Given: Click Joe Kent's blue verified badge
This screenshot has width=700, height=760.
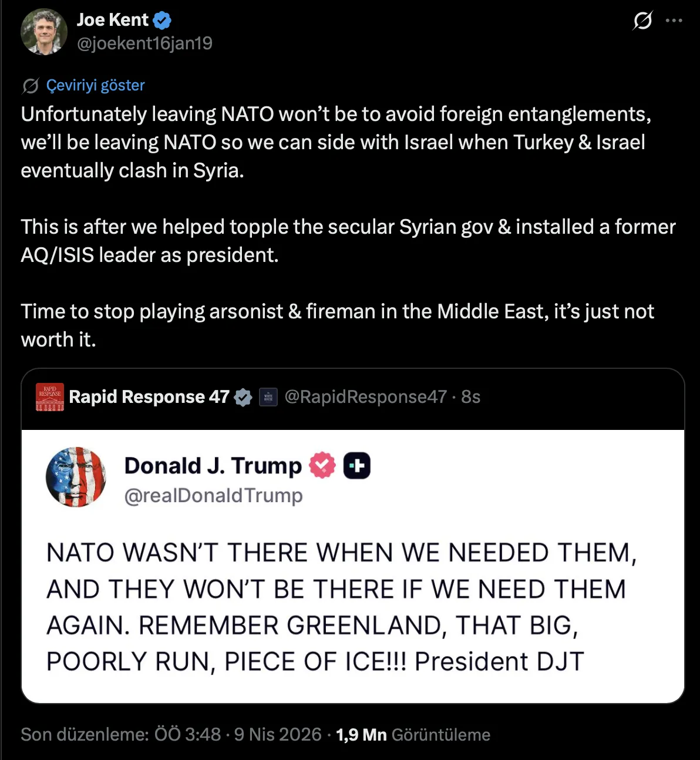Looking at the screenshot, I should click(x=162, y=21).
